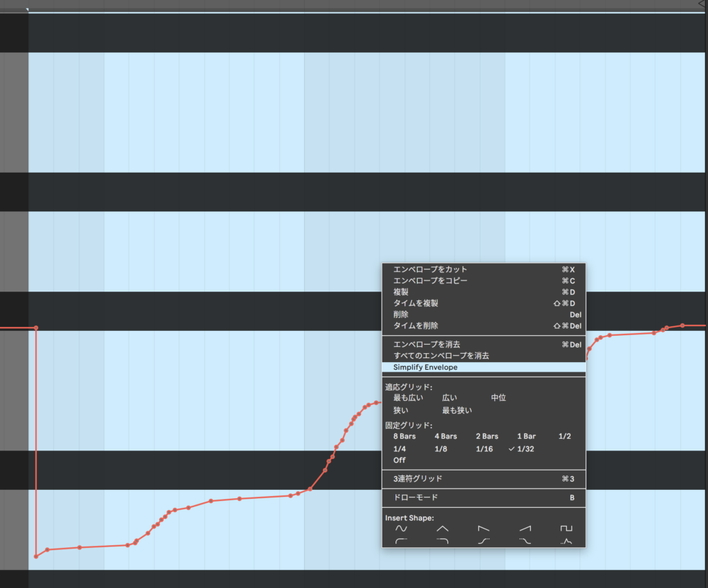Click すべてのエンベロープを消去 menu item
Image resolution: width=708 pixels, height=588 pixels.
(x=441, y=356)
